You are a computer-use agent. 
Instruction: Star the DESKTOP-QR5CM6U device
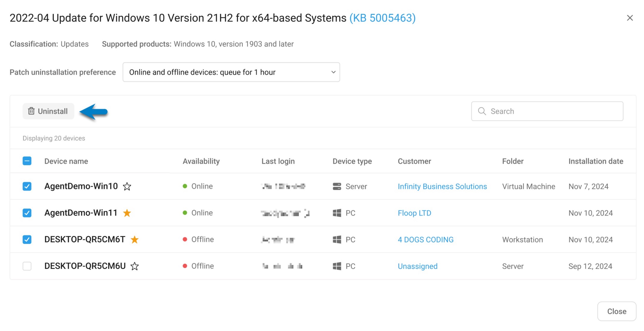pyautogui.click(x=135, y=266)
